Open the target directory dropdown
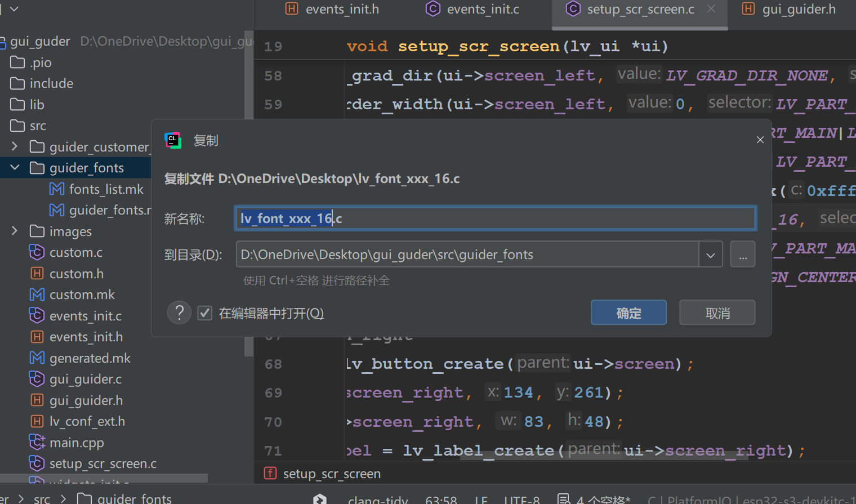Viewport: 856px width, 504px height. click(x=711, y=255)
